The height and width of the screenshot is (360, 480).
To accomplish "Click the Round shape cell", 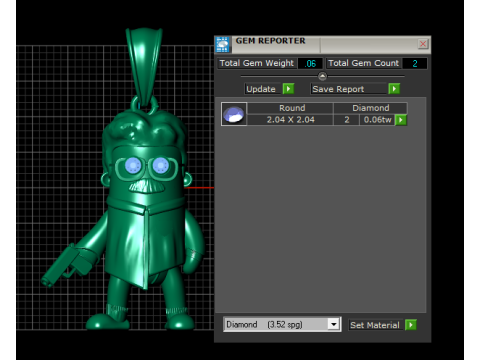I will (291, 108).
